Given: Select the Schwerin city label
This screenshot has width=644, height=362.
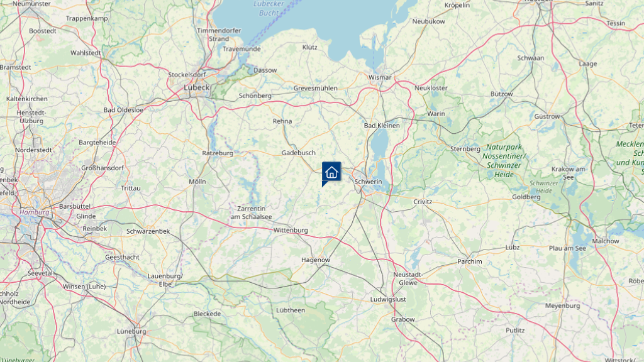Looking at the screenshot, I should click(368, 182).
